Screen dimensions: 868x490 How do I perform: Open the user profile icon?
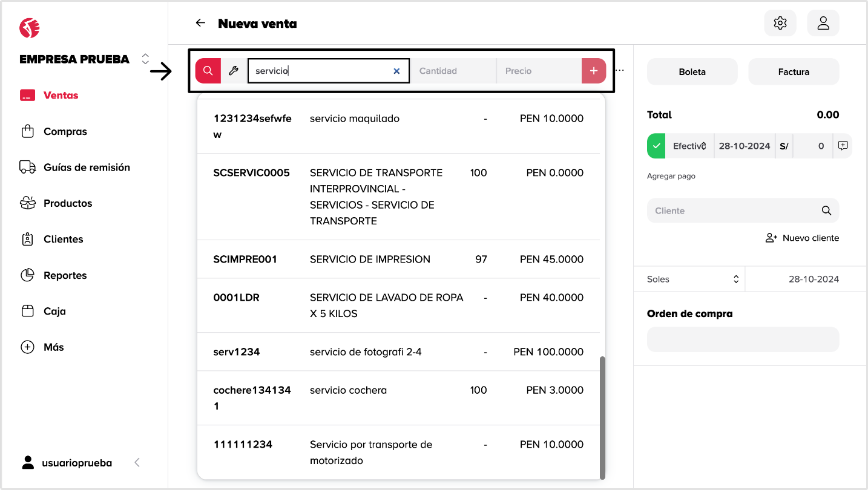[x=823, y=23]
